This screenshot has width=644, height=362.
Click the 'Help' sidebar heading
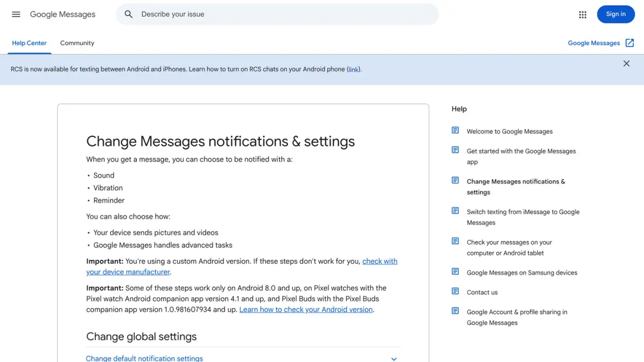(459, 109)
